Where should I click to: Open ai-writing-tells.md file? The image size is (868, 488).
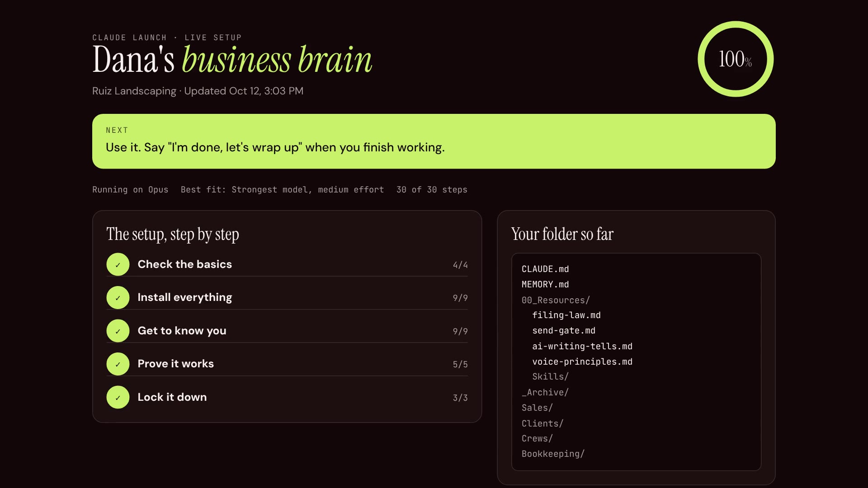(582, 346)
